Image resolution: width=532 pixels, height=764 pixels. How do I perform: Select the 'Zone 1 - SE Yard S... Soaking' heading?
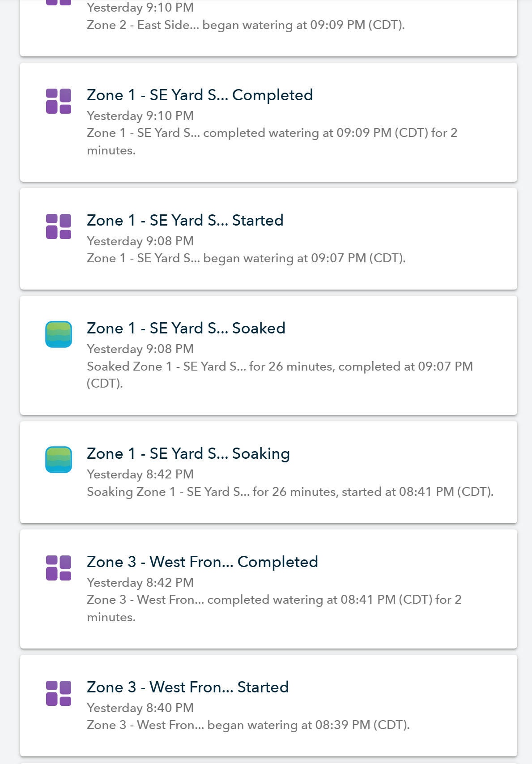tap(188, 454)
